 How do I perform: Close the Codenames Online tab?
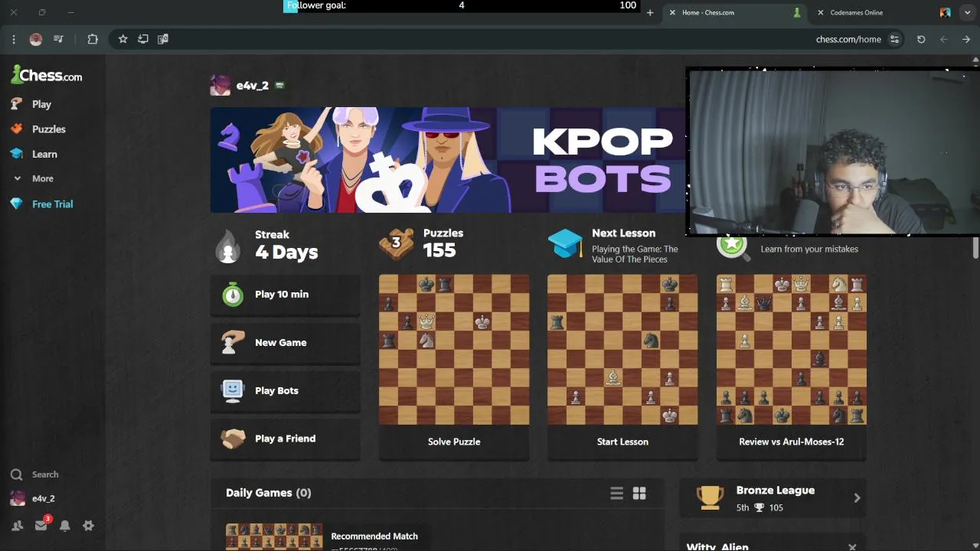[821, 12]
